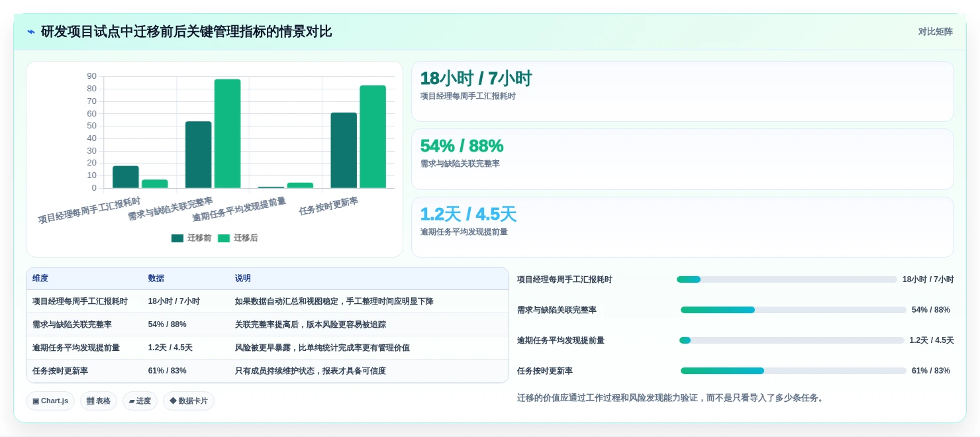Click the table data cell 1.2天 / 4.5天
The image size is (980, 437).
(170, 348)
